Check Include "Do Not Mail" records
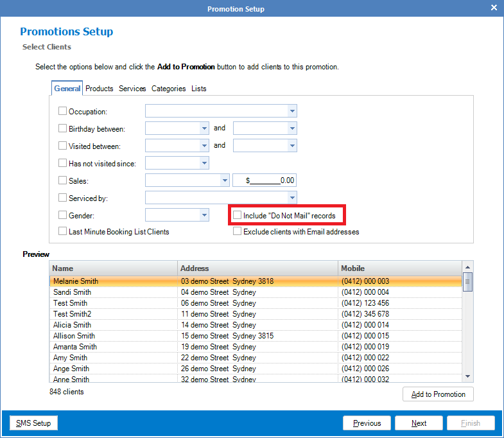 [238, 215]
